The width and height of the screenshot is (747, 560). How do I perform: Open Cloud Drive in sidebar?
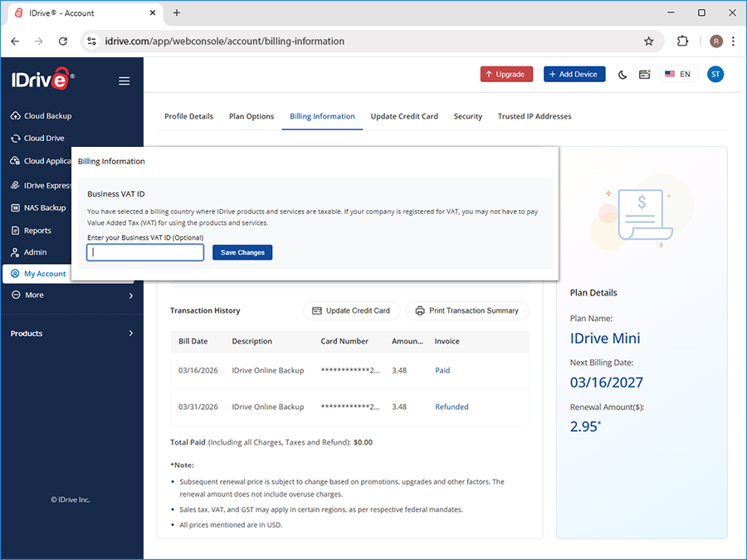point(37,138)
